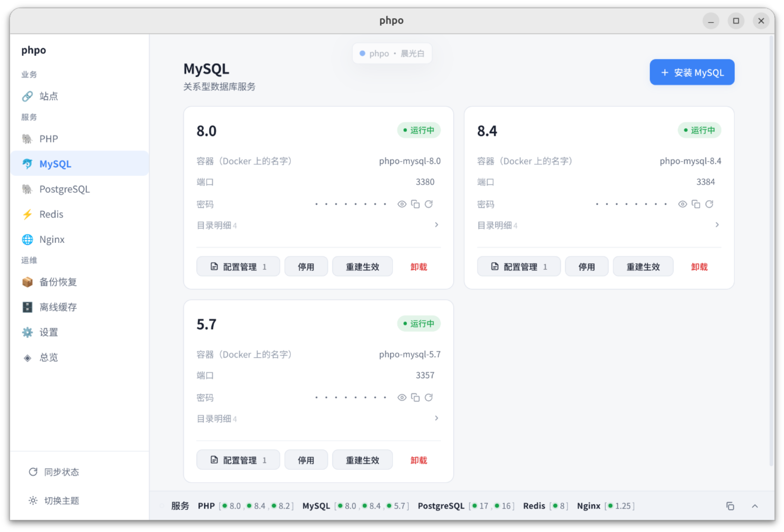Click 停用 on the MySQL 5.7 card

[306, 460]
